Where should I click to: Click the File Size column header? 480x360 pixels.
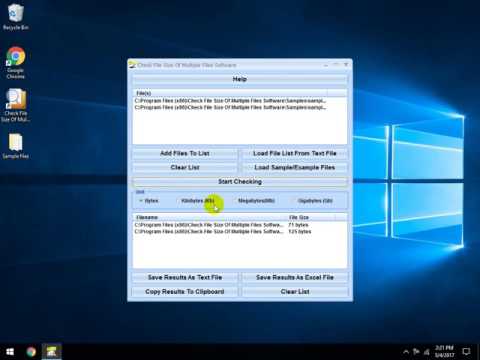pos(311,217)
